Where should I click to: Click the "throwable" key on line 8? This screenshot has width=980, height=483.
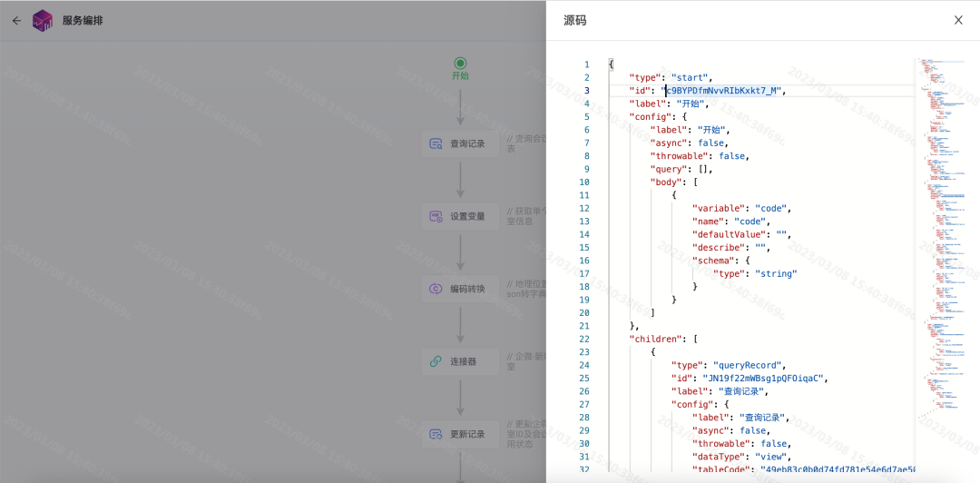click(679, 156)
